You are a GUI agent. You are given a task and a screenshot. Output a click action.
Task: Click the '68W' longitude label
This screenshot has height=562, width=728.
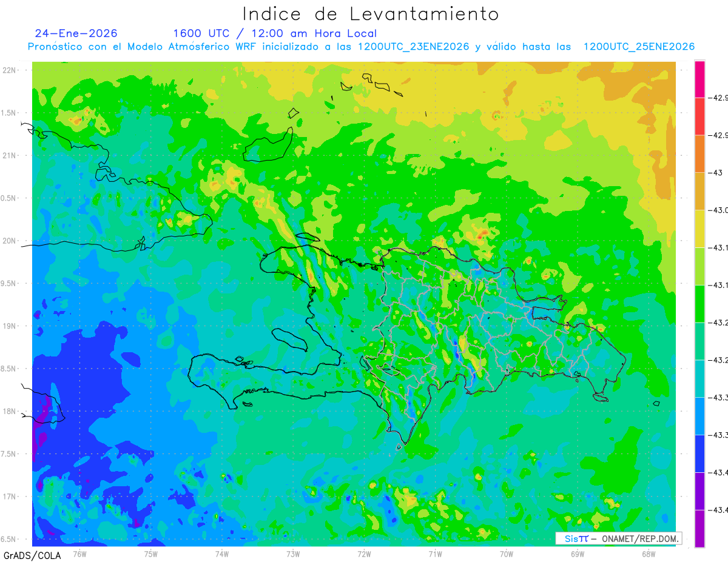[648, 554]
